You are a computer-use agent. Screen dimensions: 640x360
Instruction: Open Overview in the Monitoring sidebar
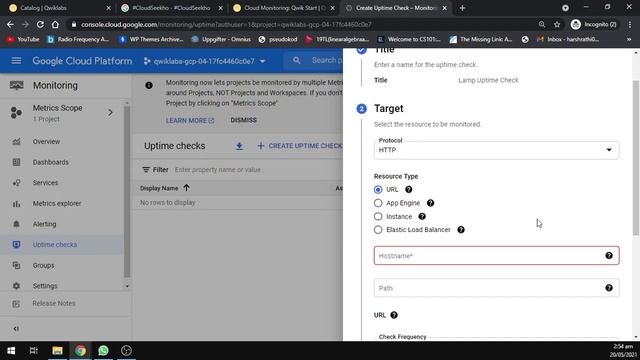[x=46, y=142]
